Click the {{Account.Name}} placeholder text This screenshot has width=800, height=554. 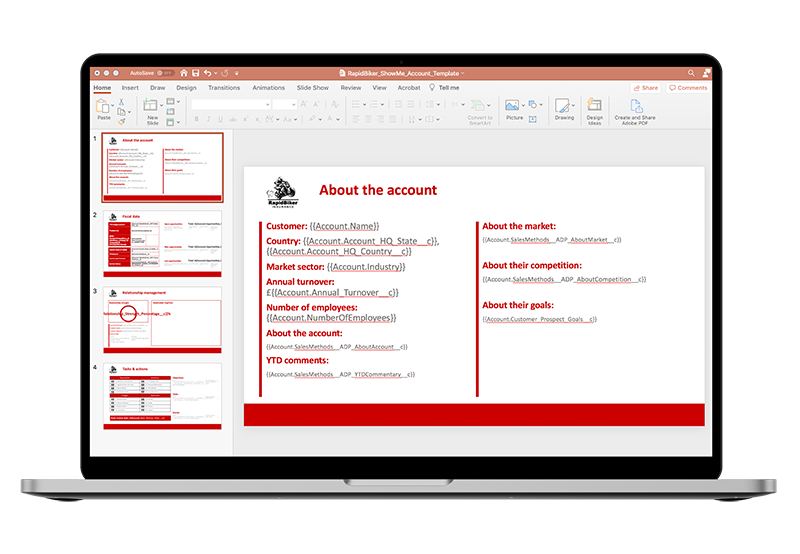[344, 226]
